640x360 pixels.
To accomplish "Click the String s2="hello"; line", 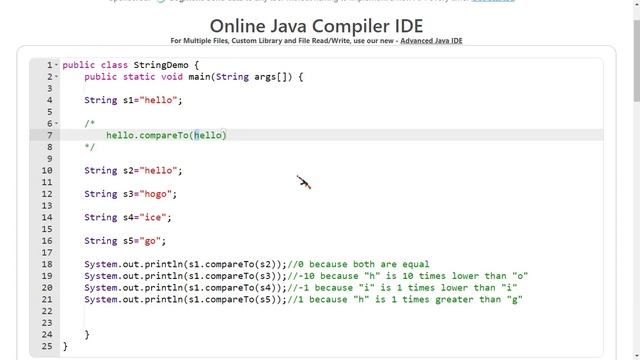I will click(133, 171).
